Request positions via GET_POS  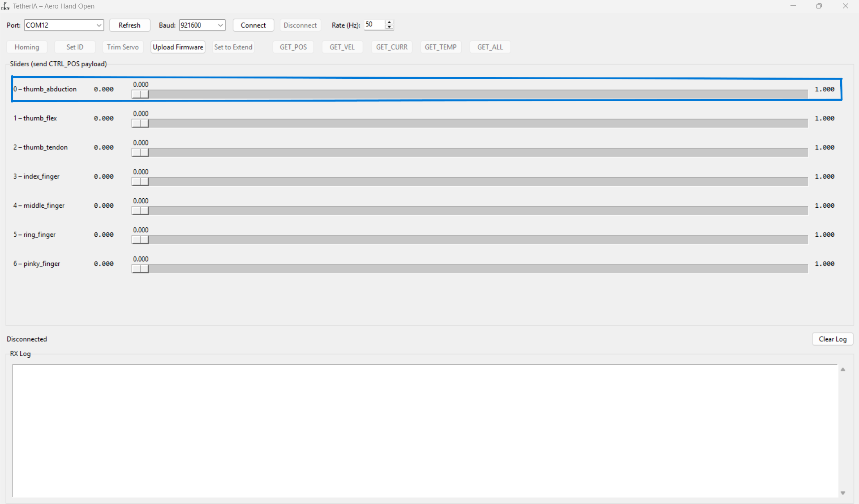tap(293, 47)
